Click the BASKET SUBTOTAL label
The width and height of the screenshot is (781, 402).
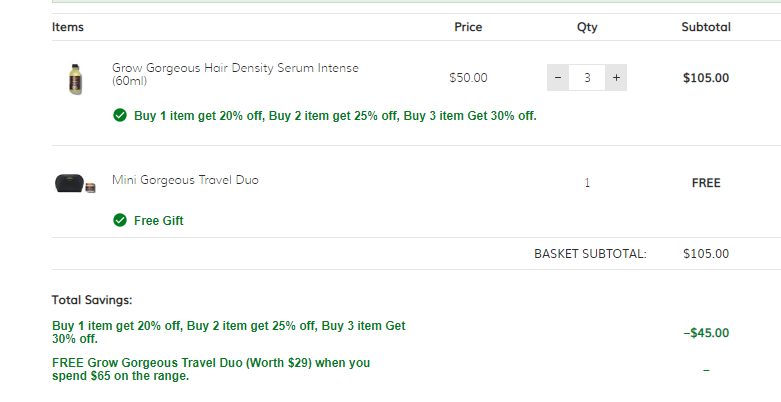pyautogui.click(x=590, y=254)
